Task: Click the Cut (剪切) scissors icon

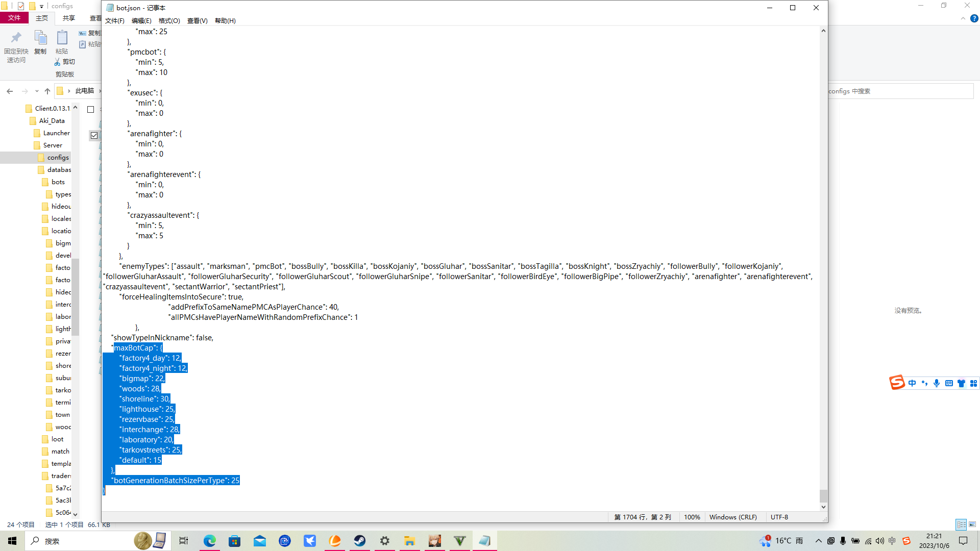Action: pos(58,62)
